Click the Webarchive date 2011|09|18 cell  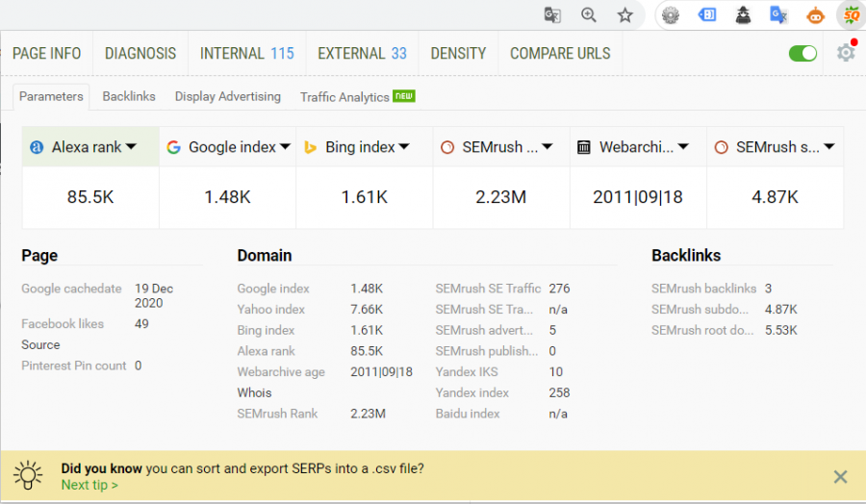(x=638, y=197)
